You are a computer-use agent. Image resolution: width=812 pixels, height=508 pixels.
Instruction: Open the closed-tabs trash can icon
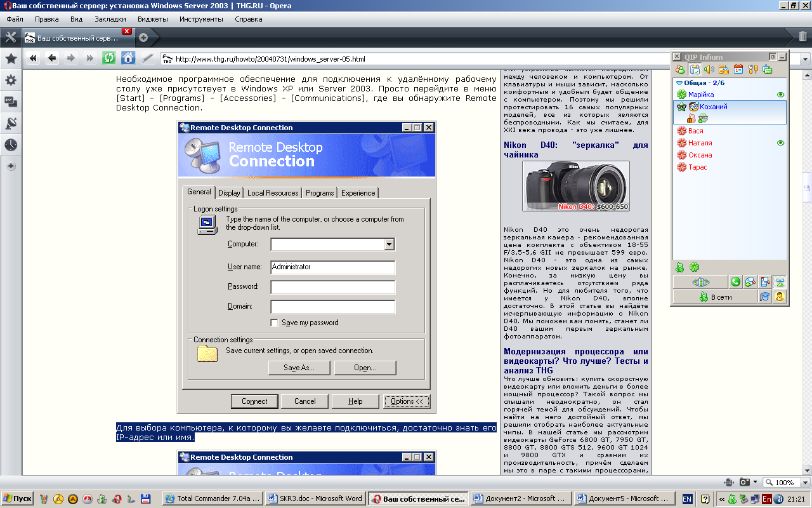coord(802,37)
